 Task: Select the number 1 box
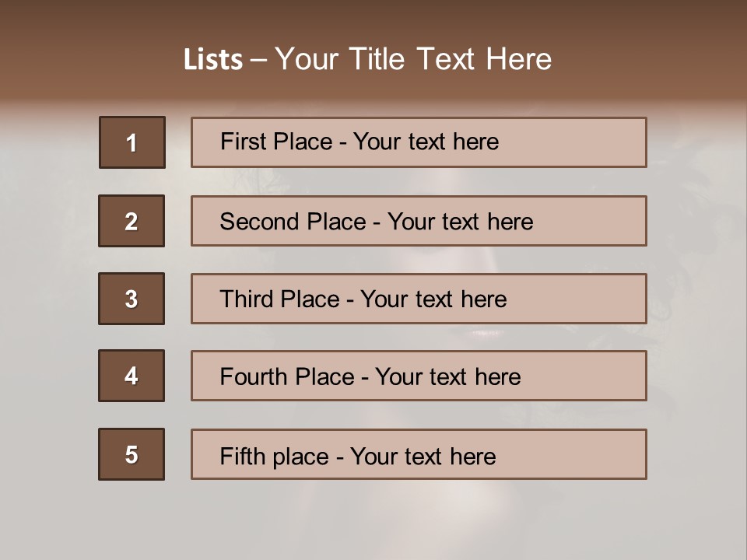[x=132, y=142]
